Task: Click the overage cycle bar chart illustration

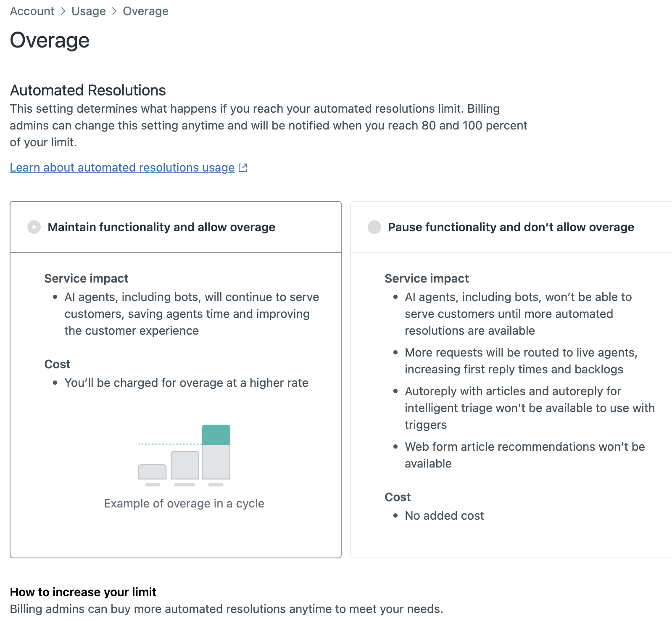Action: click(184, 455)
